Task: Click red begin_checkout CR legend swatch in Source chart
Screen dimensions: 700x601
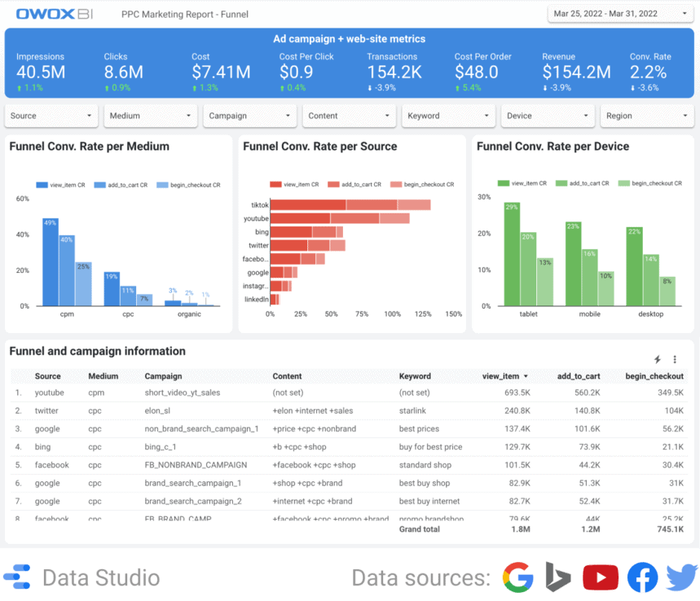Action: [x=396, y=184]
